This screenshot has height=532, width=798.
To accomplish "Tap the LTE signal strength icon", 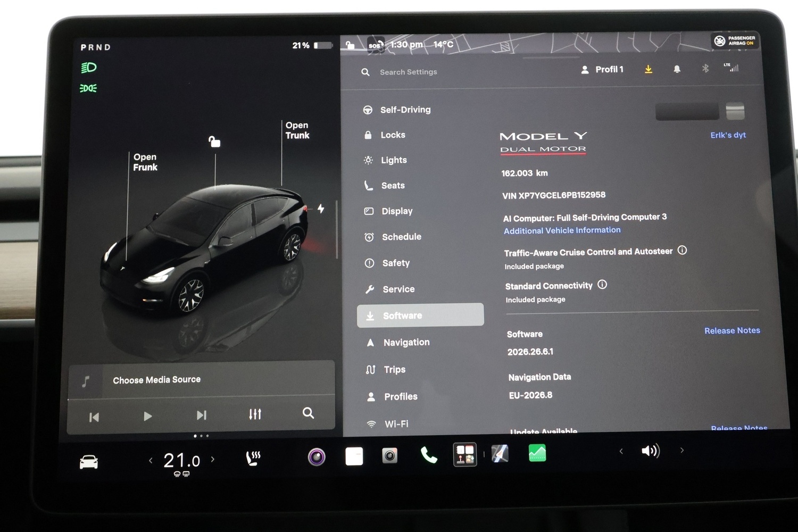I will [731, 67].
